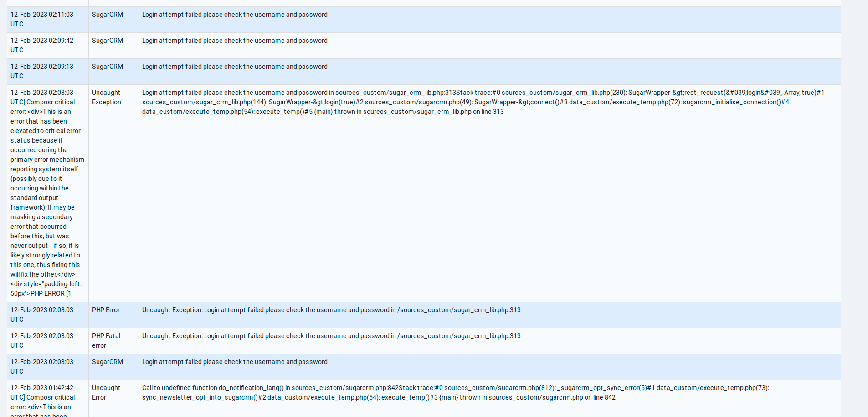Screen dimensions: 868x417
Task: Select the stack trace mentioning sugar_crm_lib.php(230)
Action: 483,102
